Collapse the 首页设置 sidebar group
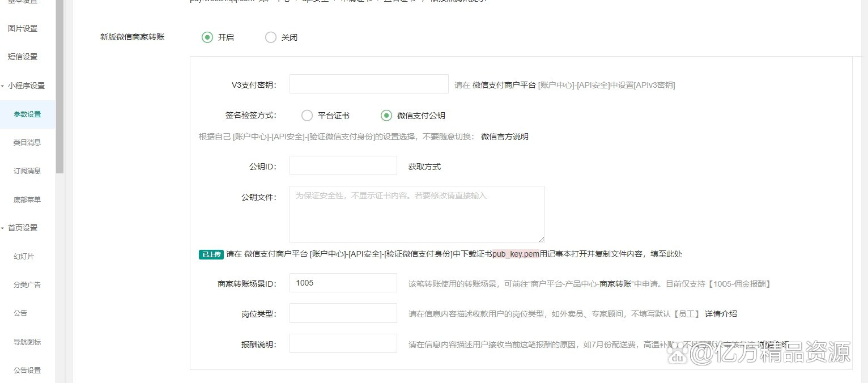 20,228
